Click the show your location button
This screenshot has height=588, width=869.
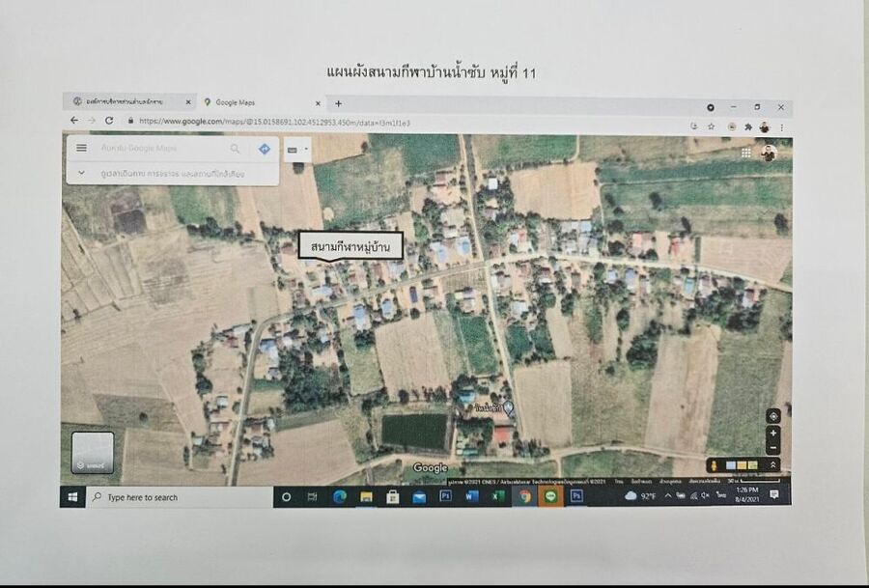pos(772,416)
